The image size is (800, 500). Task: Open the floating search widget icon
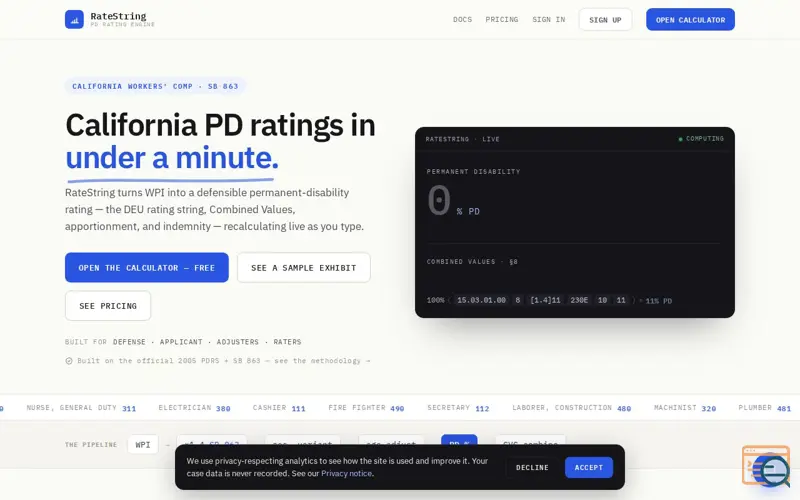click(x=766, y=466)
